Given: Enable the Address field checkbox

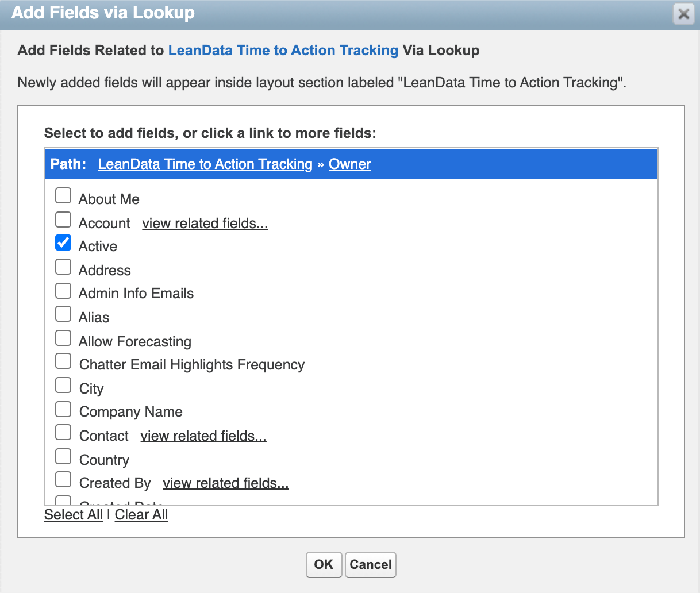Looking at the screenshot, I should pos(63,267).
